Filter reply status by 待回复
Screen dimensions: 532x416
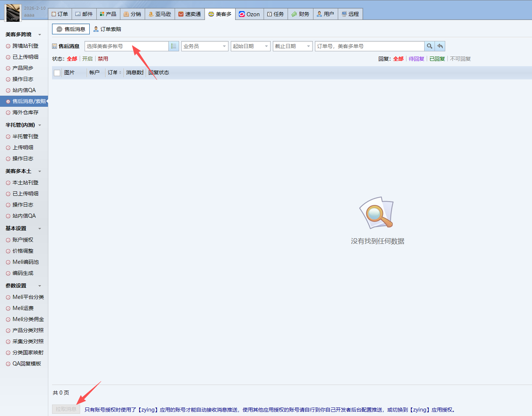[416, 59]
